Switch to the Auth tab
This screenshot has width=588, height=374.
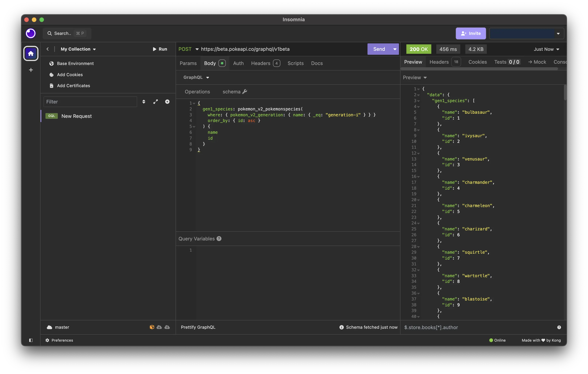[x=238, y=63]
